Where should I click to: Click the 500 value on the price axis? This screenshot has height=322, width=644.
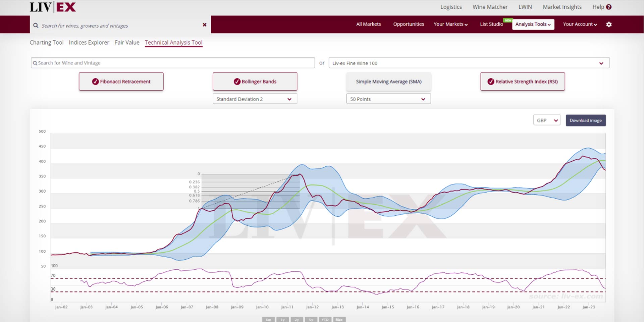coord(42,131)
